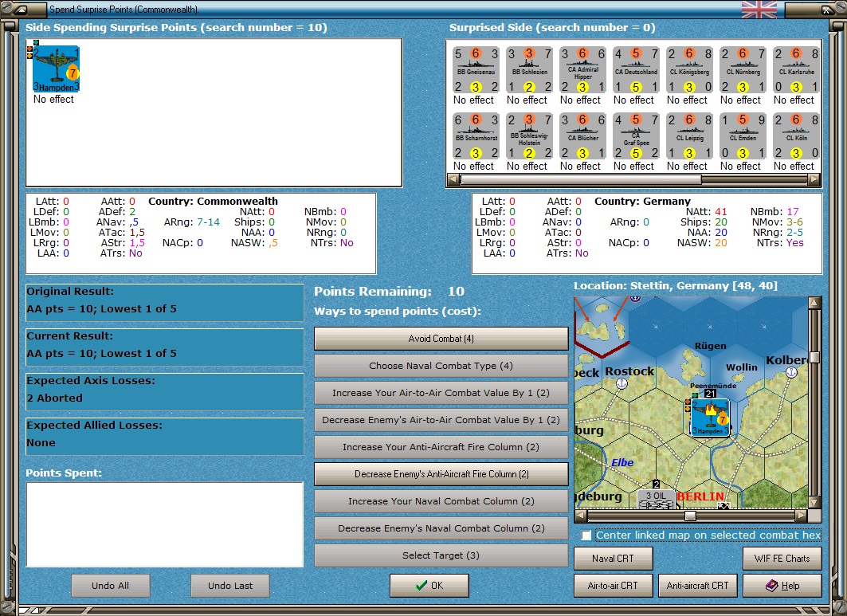
Task: Confirm with the OK button
Action: [x=429, y=586]
